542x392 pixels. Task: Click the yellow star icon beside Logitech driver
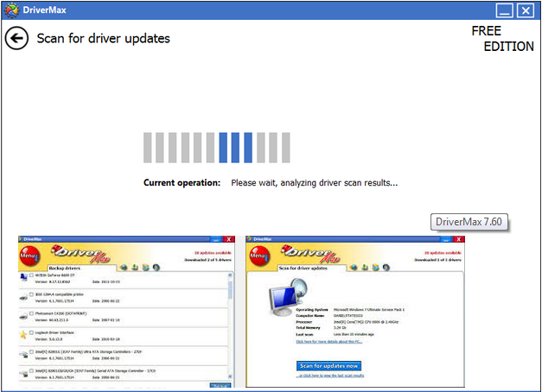pyautogui.click(x=23, y=335)
